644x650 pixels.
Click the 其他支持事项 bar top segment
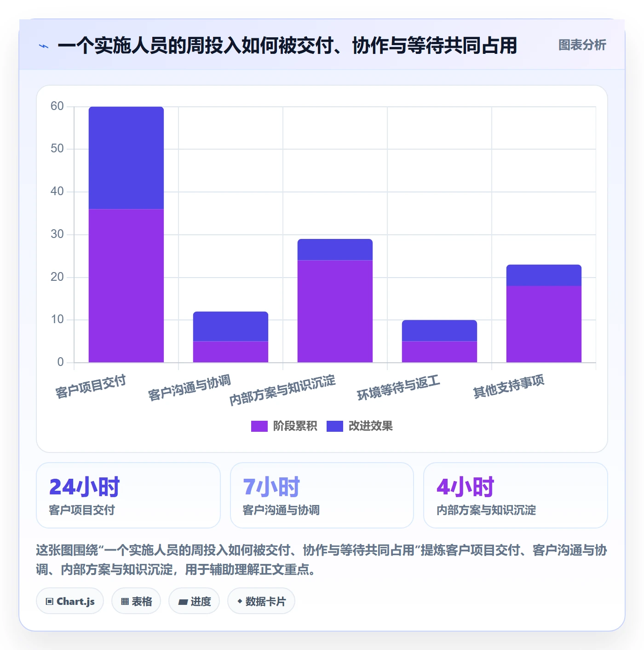(x=544, y=275)
